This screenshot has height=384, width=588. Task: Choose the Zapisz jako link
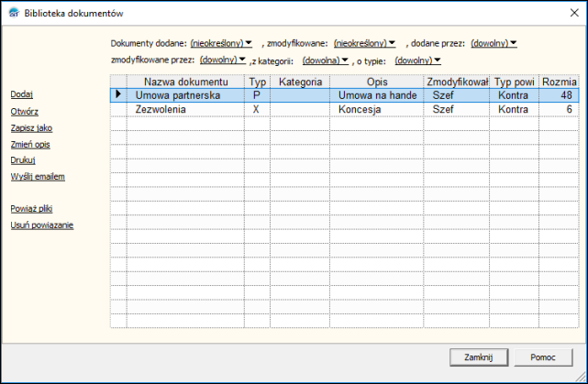coord(31,128)
